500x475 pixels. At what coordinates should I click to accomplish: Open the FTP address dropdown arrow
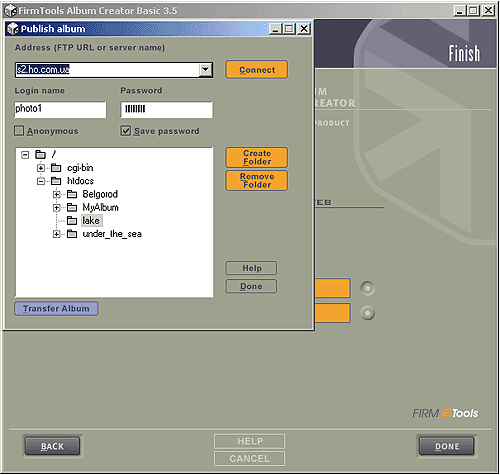[x=205, y=70]
